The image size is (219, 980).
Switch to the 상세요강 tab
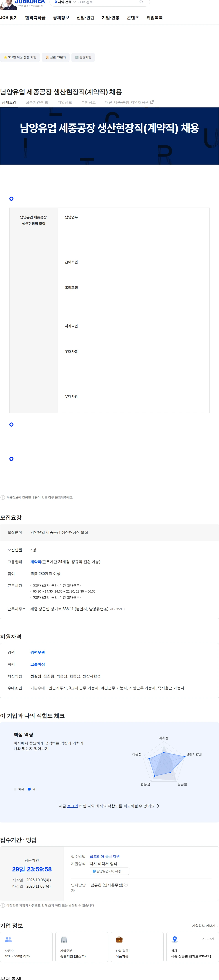(x=9, y=102)
